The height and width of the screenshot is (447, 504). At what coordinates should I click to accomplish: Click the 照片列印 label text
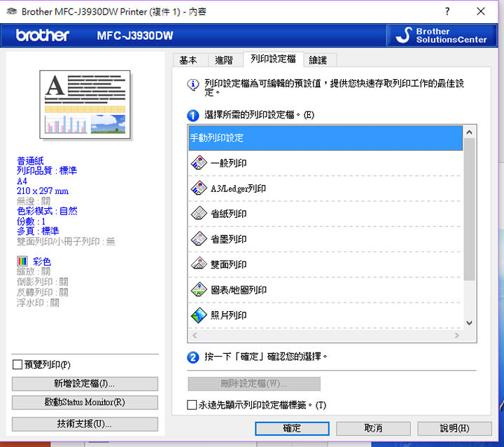click(x=228, y=315)
